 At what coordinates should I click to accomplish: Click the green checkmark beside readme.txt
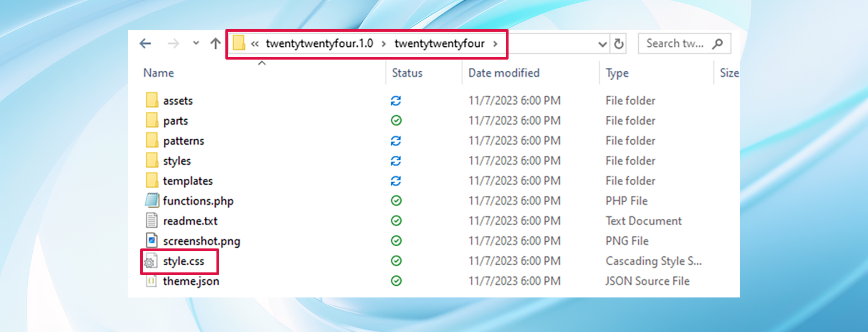click(x=395, y=221)
